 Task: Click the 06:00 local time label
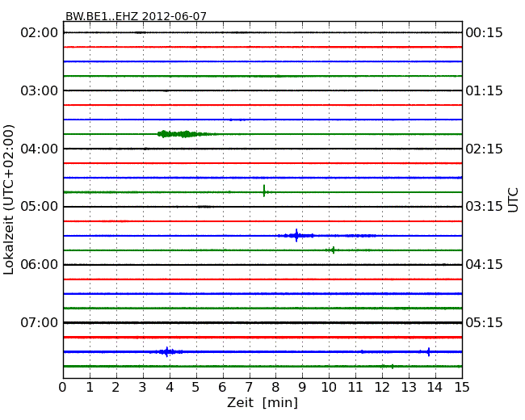pyautogui.click(x=40, y=265)
